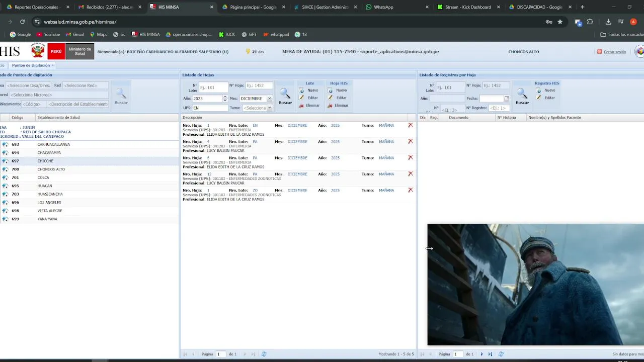Switch to SIHCE Gestion Administrativa browser tab
Screen dimensions: 644x362
pyautogui.click(x=326, y=7)
